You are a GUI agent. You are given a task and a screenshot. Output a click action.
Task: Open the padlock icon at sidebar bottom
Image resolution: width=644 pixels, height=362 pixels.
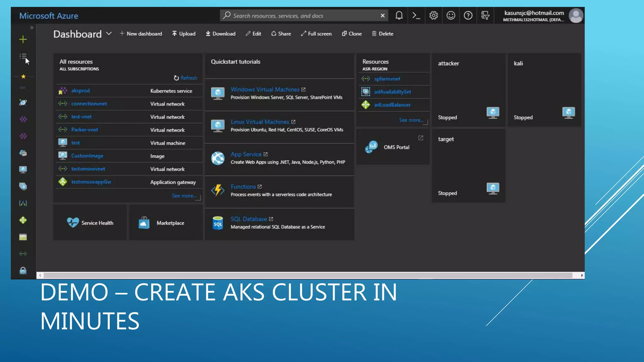23,271
